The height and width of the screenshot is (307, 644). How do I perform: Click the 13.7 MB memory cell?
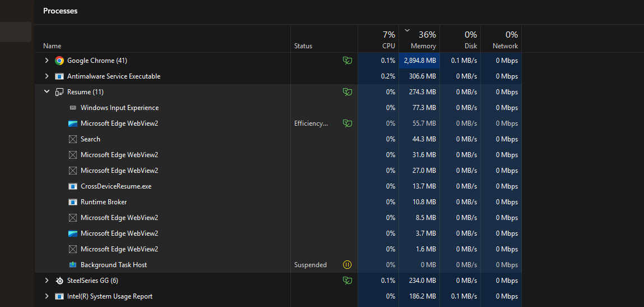pyautogui.click(x=419, y=186)
